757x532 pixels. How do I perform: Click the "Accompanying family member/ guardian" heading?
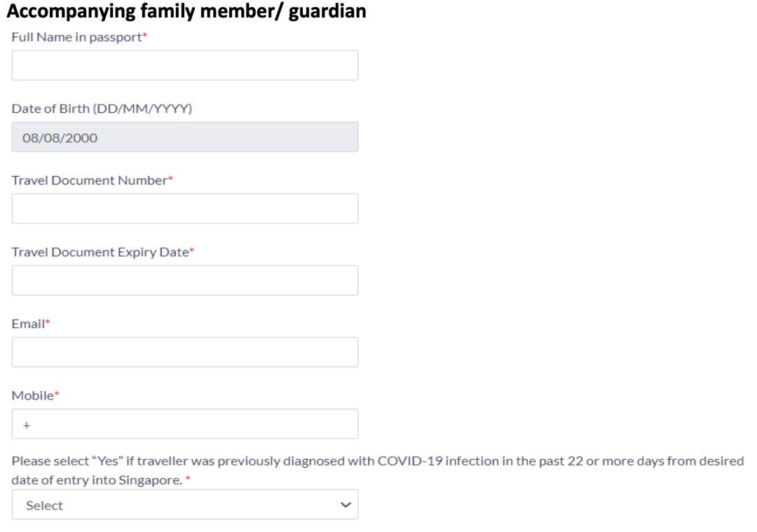pyautogui.click(x=189, y=11)
